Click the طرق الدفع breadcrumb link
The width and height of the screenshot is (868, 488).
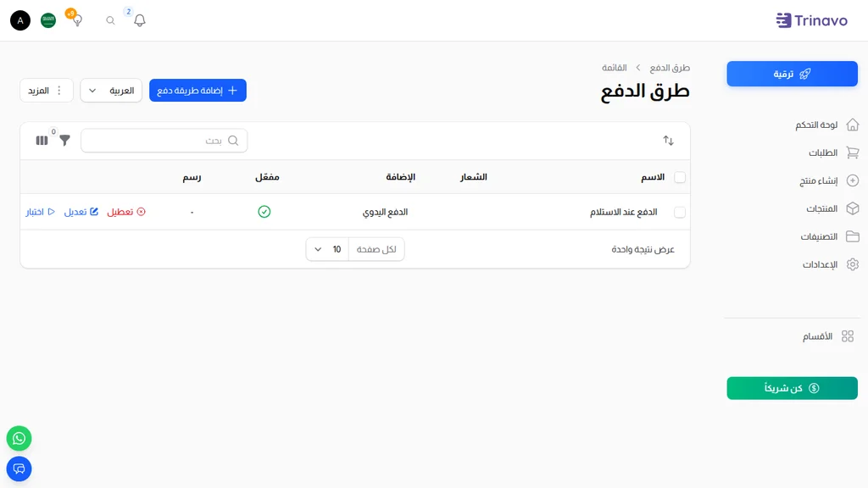(670, 68)
